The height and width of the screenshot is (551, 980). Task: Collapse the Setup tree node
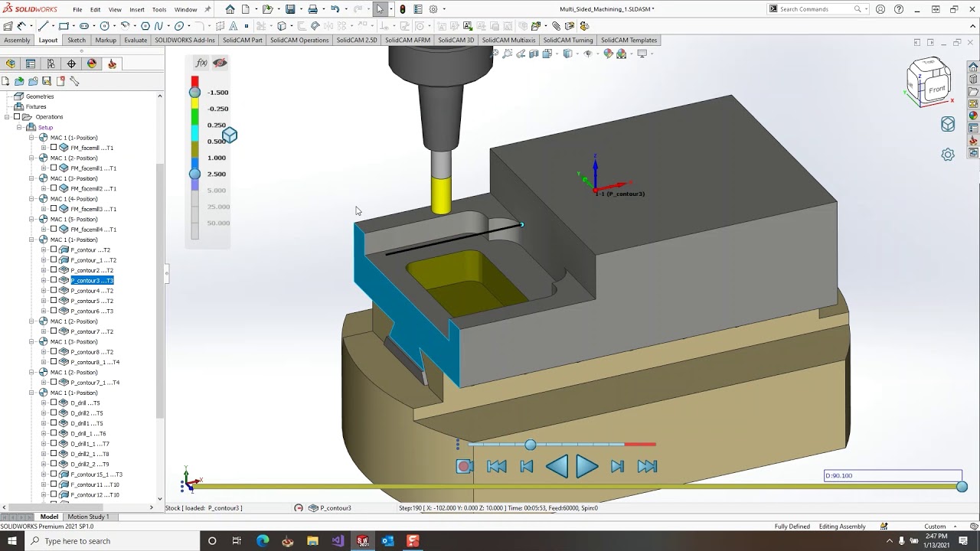pos(19,127)
